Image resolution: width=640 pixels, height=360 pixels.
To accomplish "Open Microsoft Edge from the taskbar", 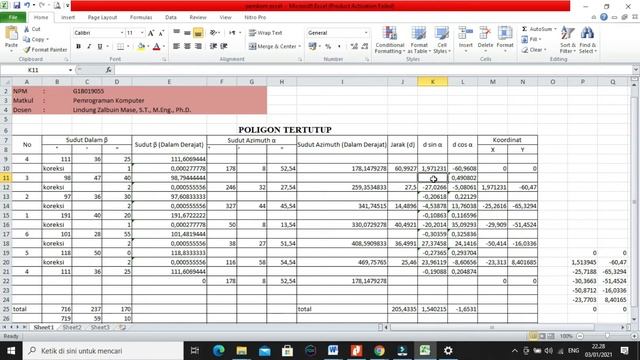I will [x=219, y=351].
